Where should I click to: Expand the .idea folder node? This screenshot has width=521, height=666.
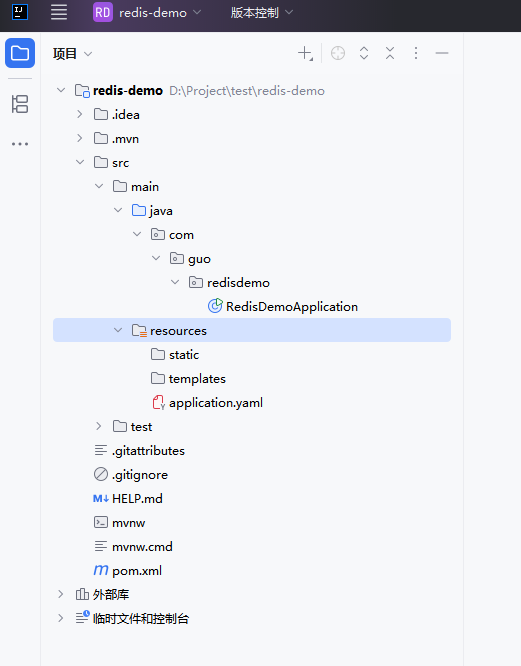click(x=79, y=114)
